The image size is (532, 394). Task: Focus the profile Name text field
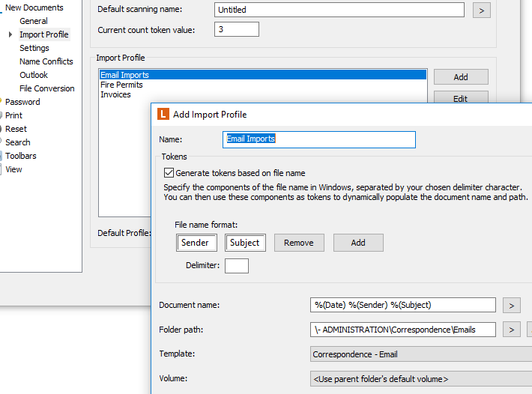pos(319,139)
